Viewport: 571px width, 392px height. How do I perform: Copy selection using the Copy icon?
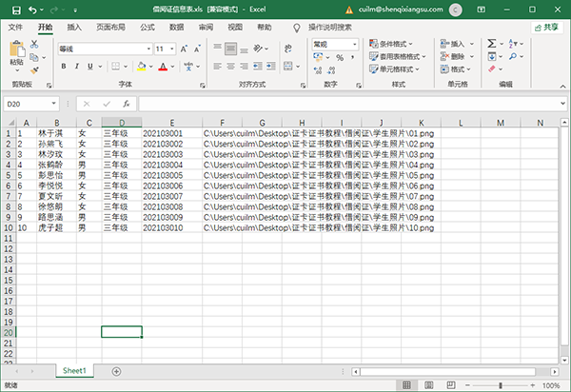[x=34, y=57]
